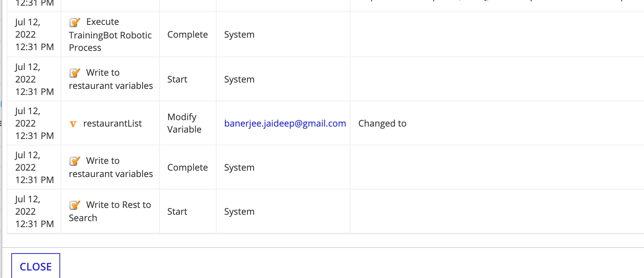Select Write to restaurant variables text in the Start row
The width and height of the screenshot is (644, 278).
111,79
